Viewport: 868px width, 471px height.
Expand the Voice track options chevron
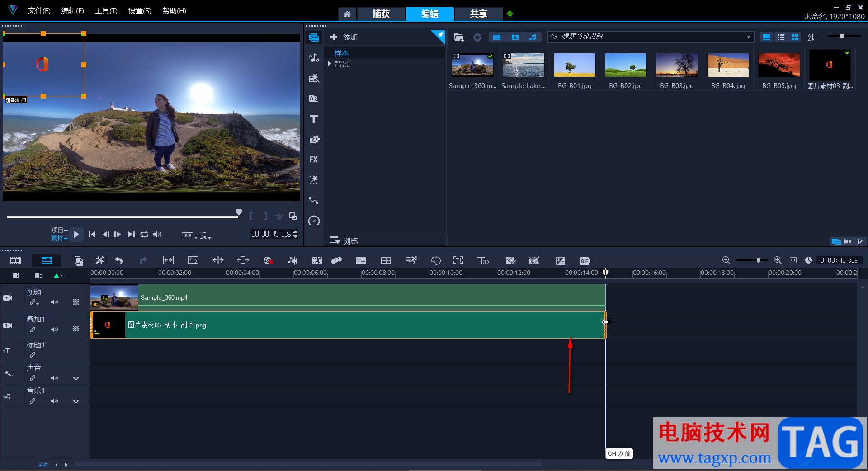pos(76,378)
